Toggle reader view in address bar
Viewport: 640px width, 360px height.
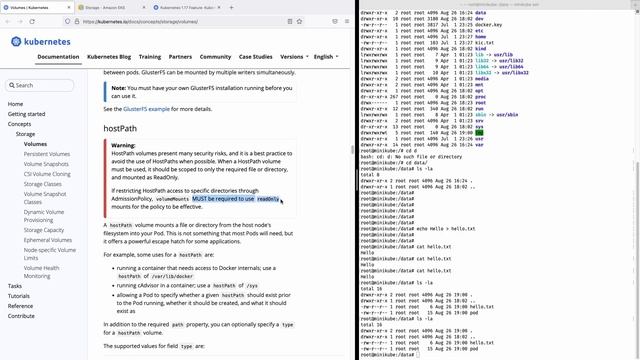pos(290,21)
